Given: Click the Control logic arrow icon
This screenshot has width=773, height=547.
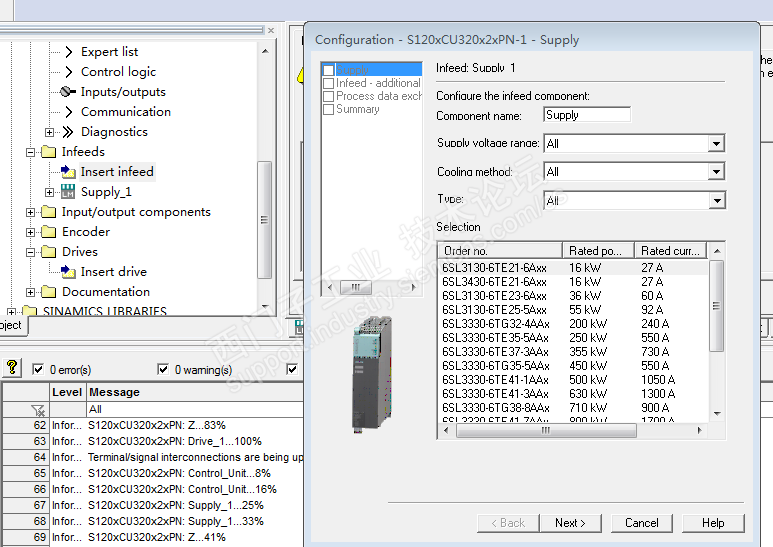Looking at the screenshot, I should pyautogui.click(x=69, y=72).
